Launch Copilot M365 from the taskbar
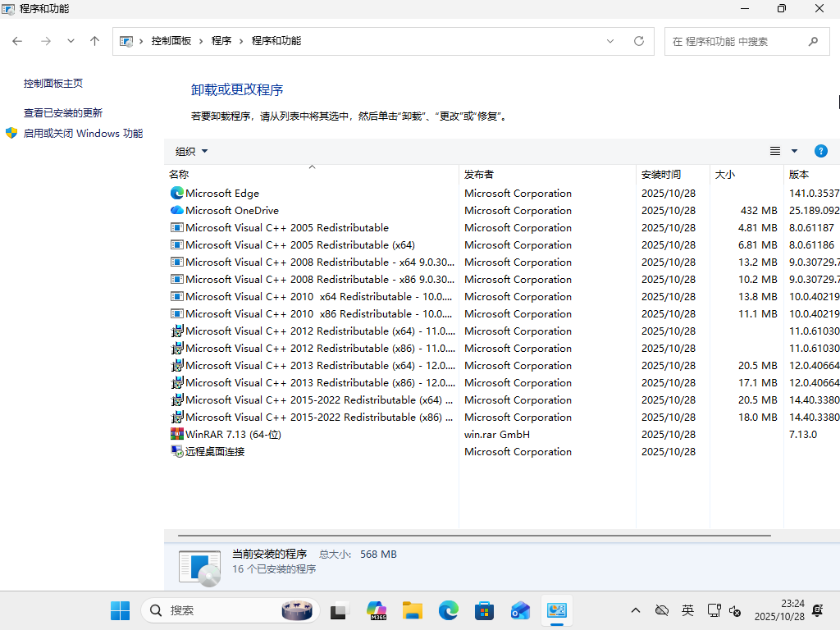This screenshot has width=840, height=630. [x=376, y=611]
